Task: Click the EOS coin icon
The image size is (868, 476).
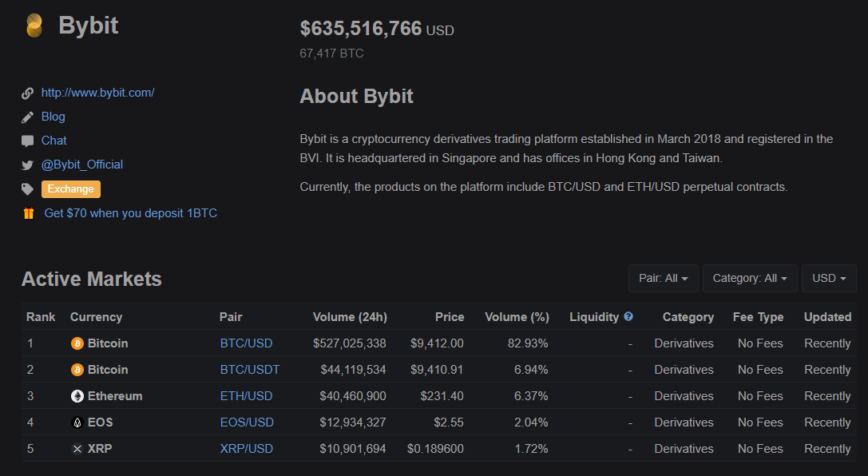Action: click(x=77, y=422)
